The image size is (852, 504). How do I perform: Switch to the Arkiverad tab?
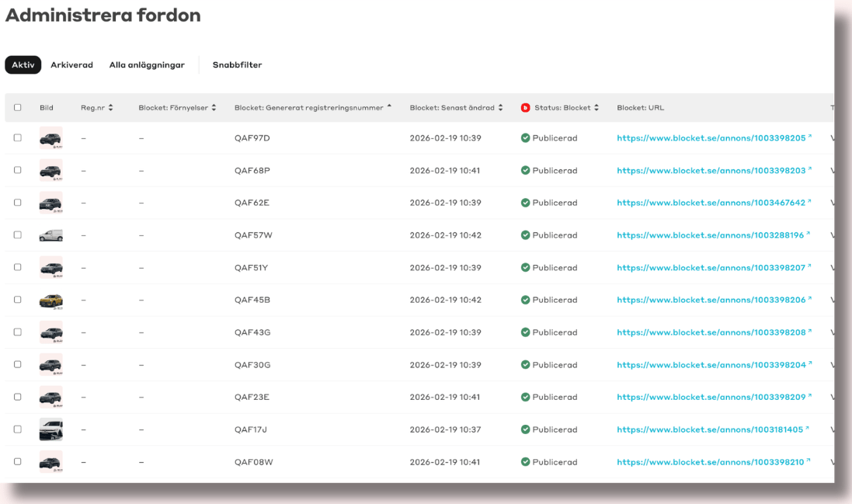71,65
